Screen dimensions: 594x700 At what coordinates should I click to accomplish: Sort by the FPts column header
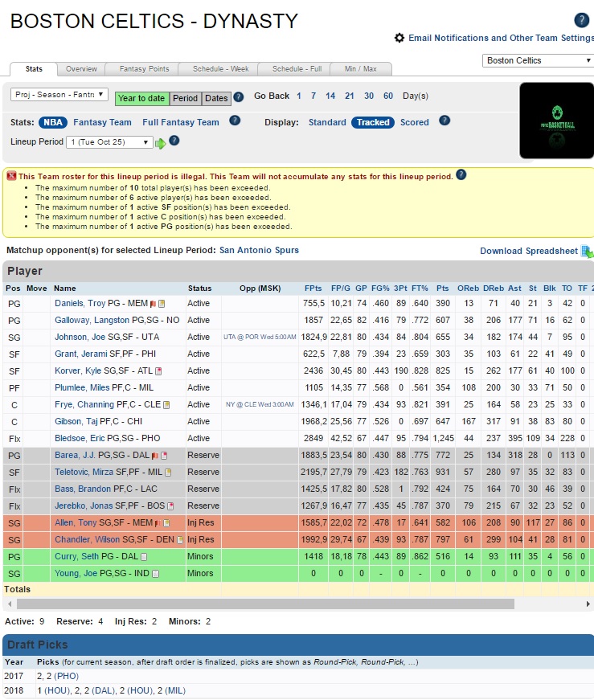[x=313, y=289]
